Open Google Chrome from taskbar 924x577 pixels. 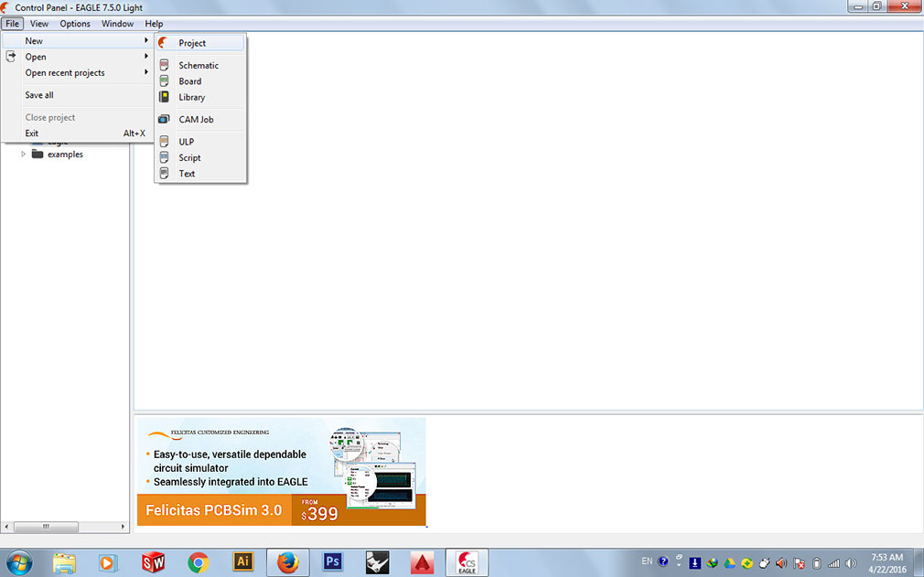199,563
